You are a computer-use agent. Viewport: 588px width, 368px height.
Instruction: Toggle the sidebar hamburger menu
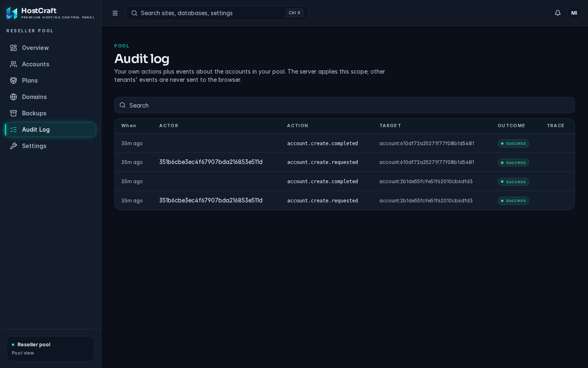coord(115,13)
